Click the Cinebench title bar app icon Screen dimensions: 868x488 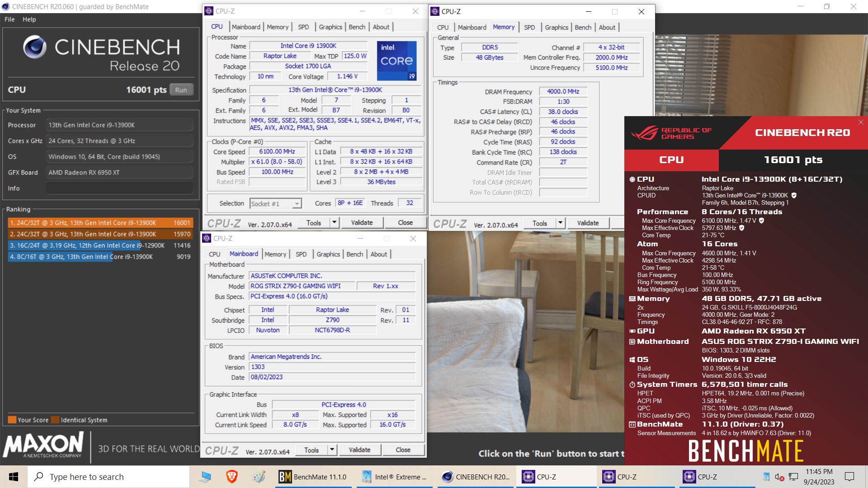coord(5,6)
